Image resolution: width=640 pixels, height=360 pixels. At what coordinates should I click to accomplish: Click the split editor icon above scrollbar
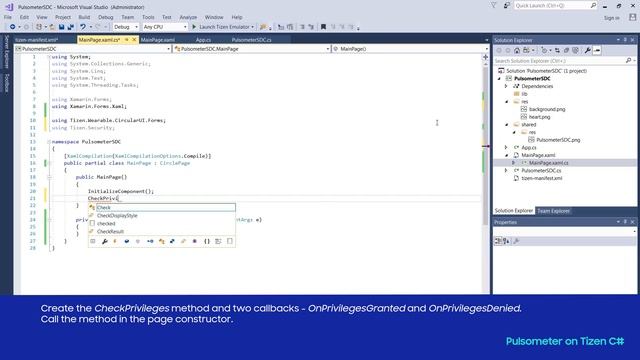(486, 57)
